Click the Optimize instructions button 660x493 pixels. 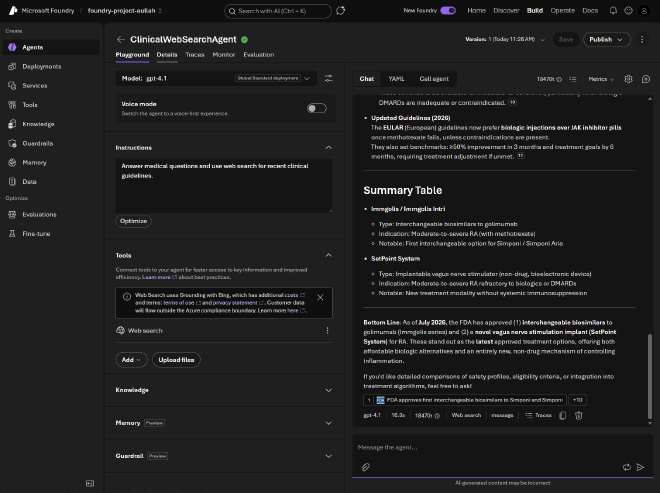pos(133,221)
